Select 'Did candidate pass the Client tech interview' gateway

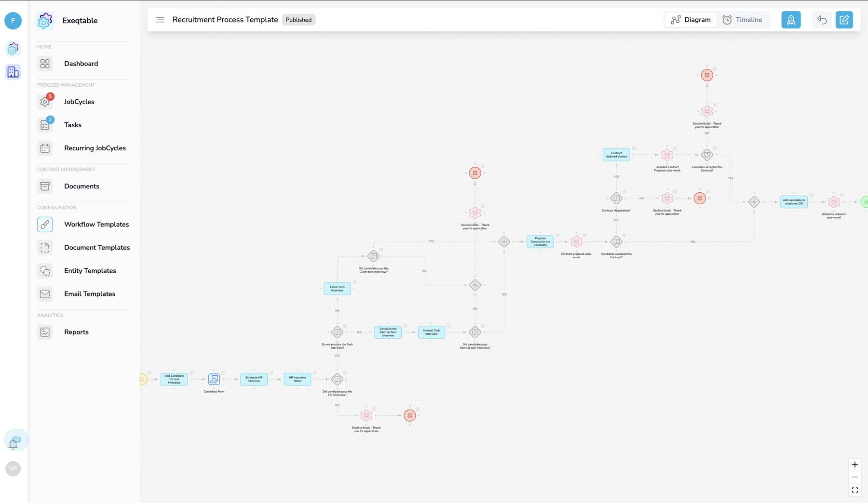coord(373,256)
